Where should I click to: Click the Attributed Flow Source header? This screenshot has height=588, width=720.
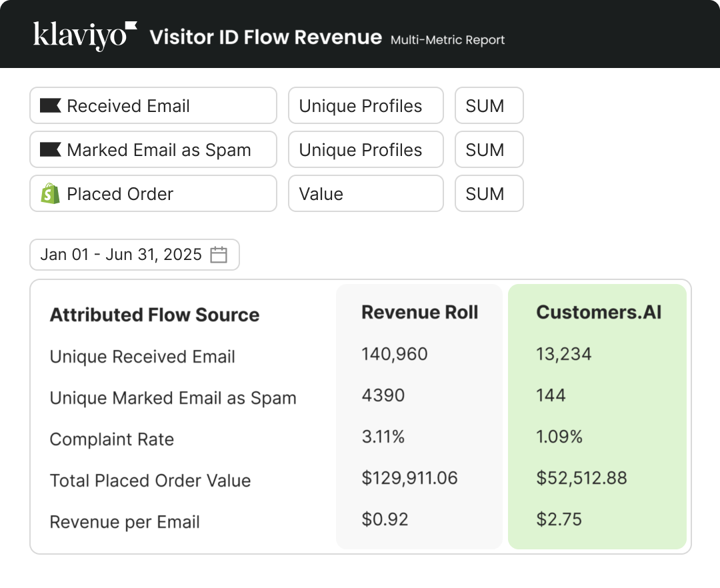click(x=155, y=315)
